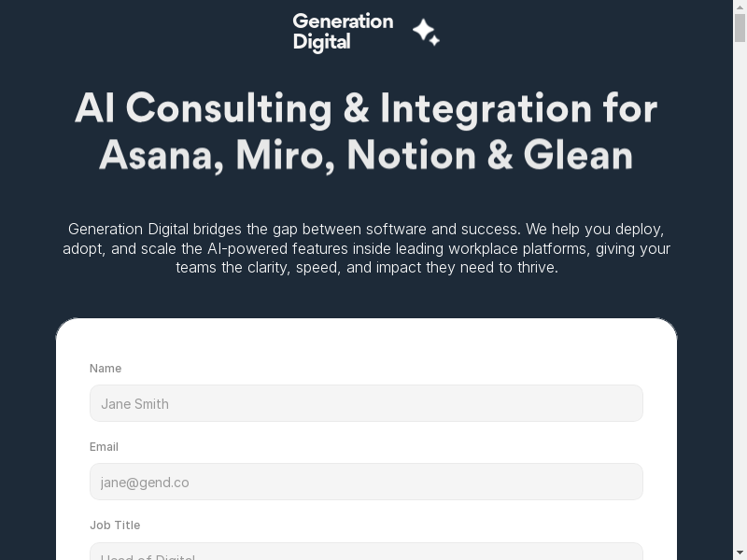Click into the Email input field
The image size is (747, 560).
point(366,482)
